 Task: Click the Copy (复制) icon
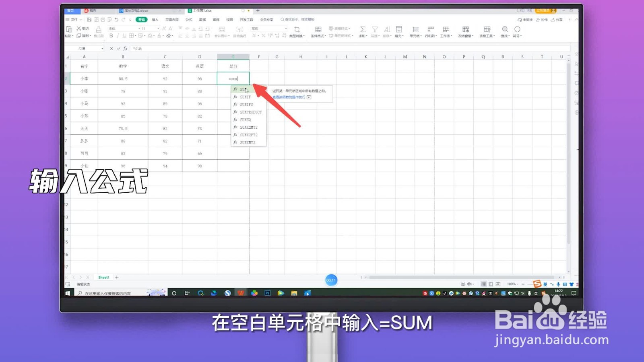[x=79, y=36]
